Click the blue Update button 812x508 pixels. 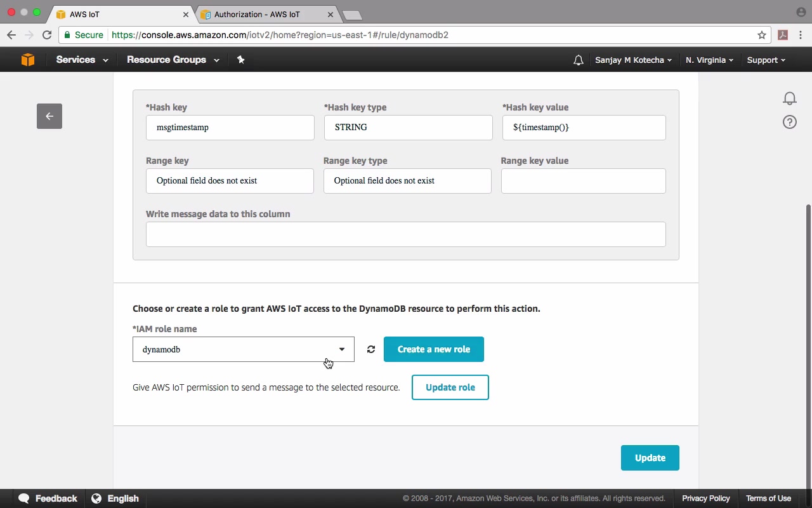coord(650,458)
